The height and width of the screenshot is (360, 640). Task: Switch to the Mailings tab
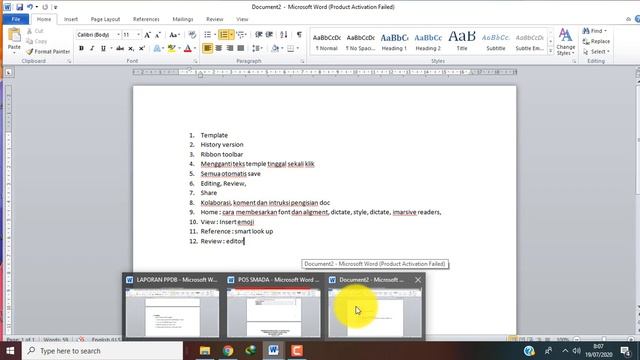[182, 19]
